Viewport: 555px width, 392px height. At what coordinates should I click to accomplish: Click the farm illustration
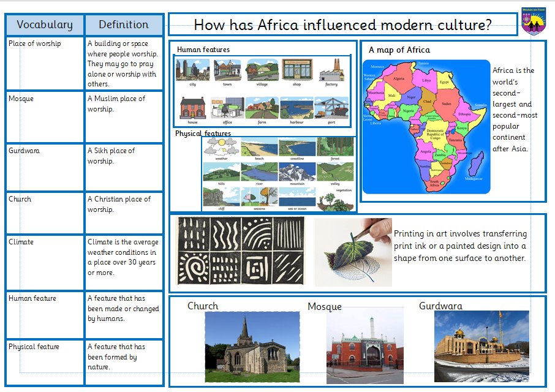262,108
